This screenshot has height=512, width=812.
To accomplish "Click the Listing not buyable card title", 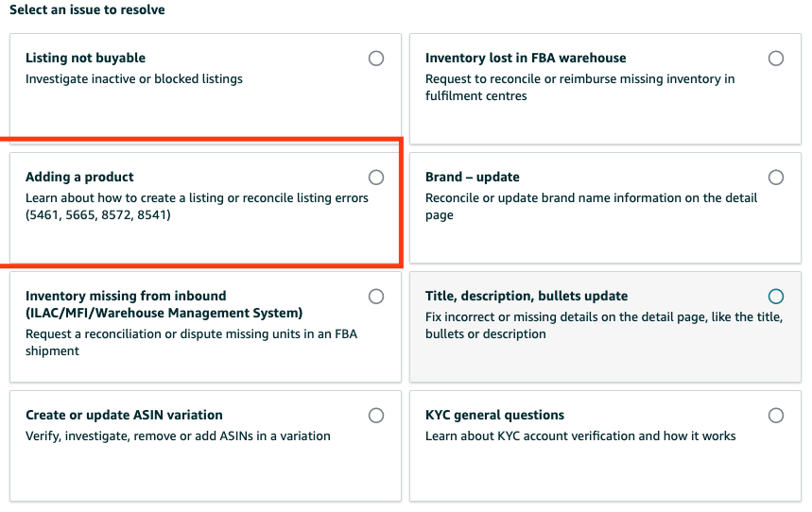I will coord(85,58).
